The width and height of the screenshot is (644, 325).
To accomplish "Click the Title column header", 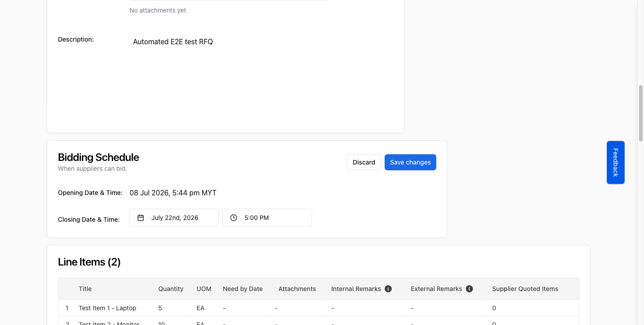I will coord(85,289).
